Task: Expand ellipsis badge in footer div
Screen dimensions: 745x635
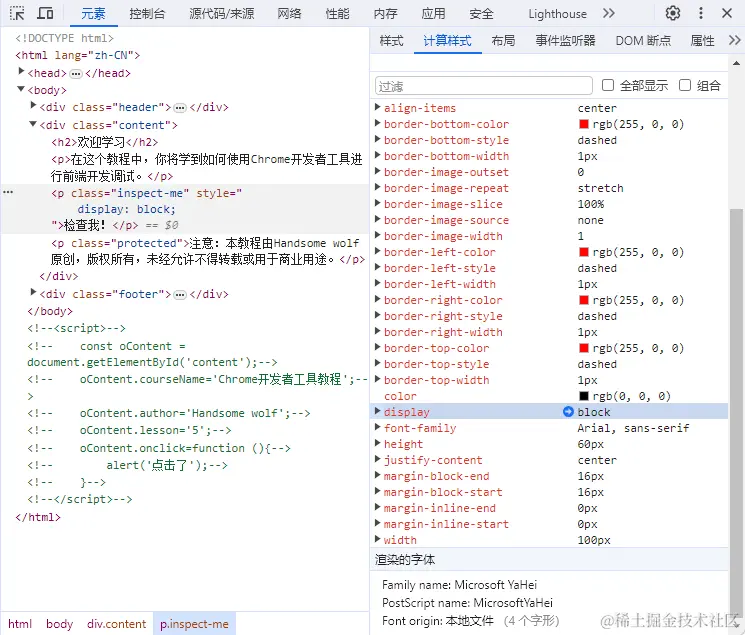Action: [x=180, y=295]
